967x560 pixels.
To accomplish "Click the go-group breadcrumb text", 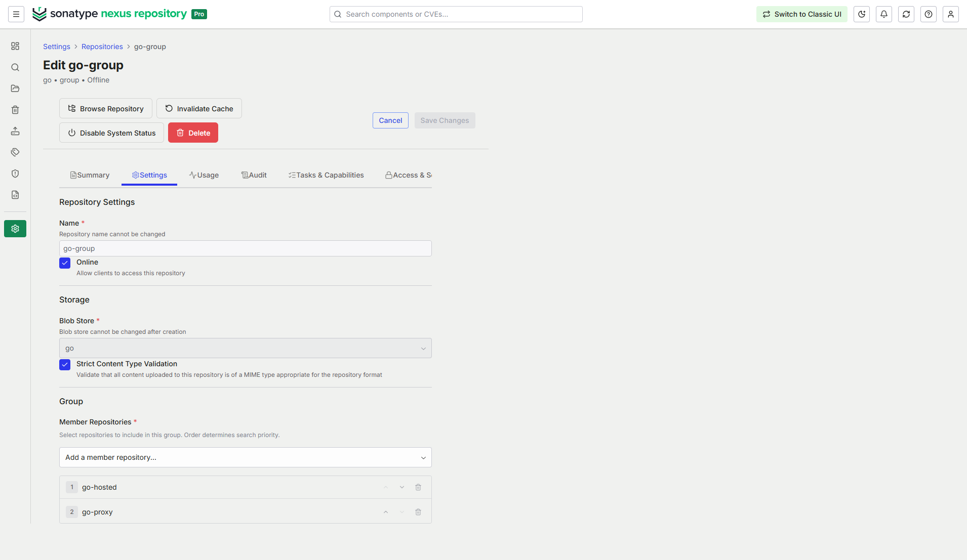I will [x=150, y=47].
